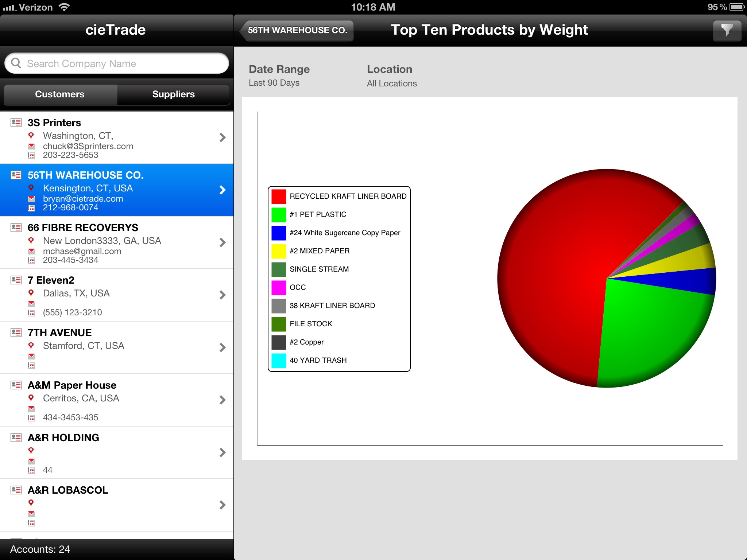This screenshot has height=560, width=747.
Task: Expand 3S Printers row chevron
Action: (x=222, y=137)
